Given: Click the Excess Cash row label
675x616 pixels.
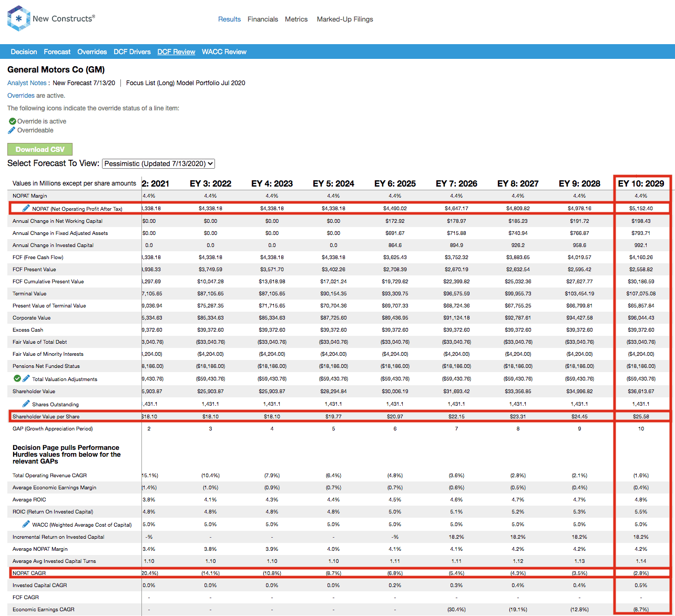Looking at the screenshot, I should (x=28, y=330).
